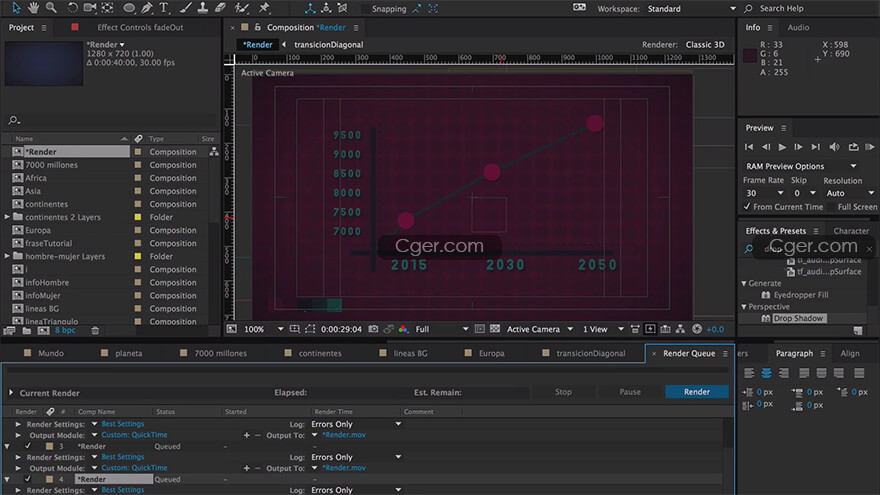Viewport: 880px width, 495px height.
Task: Choose Local Axis mode icon
Action: (x=310, y=8)
